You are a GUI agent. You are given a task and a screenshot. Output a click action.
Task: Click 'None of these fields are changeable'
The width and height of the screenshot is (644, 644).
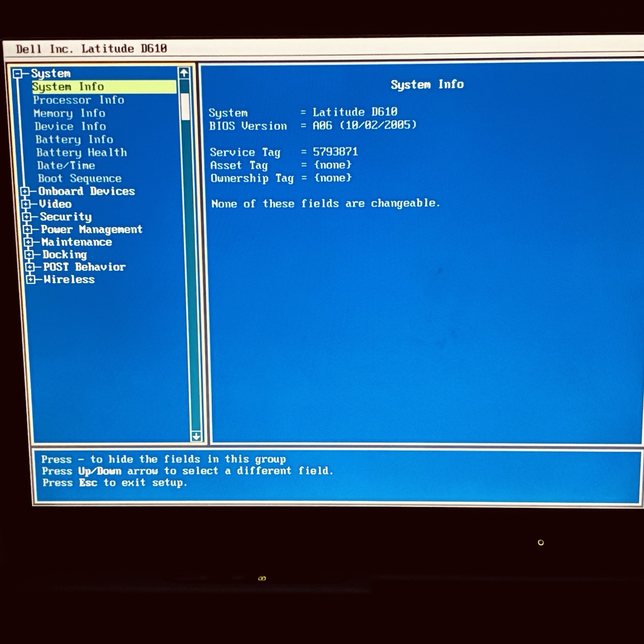(326, 203)
